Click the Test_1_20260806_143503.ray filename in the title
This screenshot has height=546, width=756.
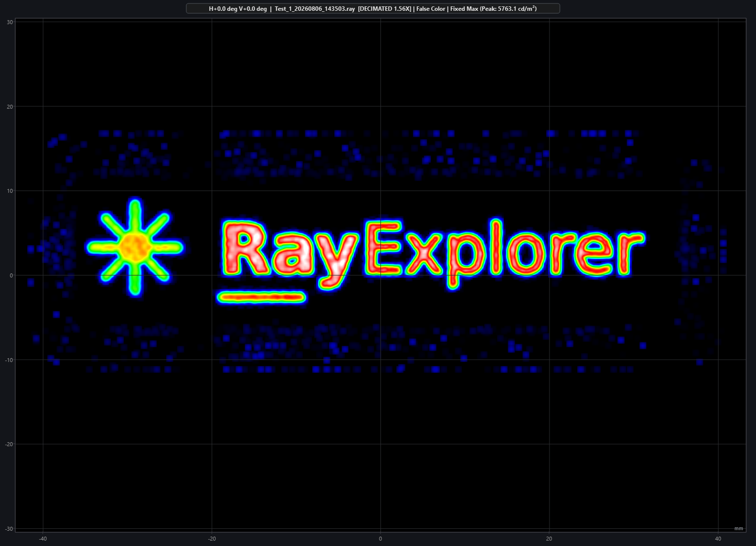point(315,9)
